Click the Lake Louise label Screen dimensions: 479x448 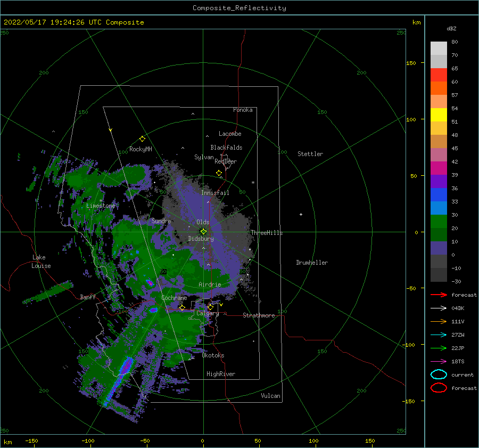point(41,262)
